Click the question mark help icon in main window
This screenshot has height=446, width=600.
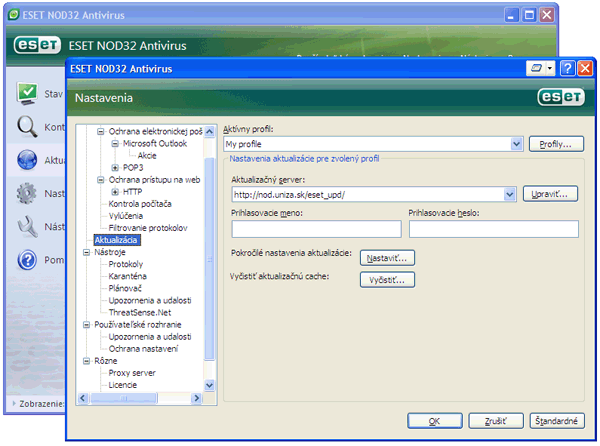pyautogui.click(x=27, y=260)
